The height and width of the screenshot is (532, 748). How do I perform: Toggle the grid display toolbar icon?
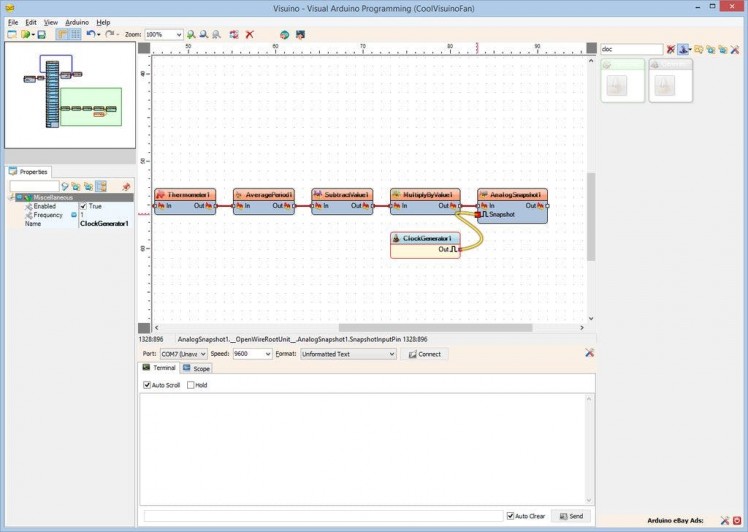pyautogui.click(x=76, y=34)
